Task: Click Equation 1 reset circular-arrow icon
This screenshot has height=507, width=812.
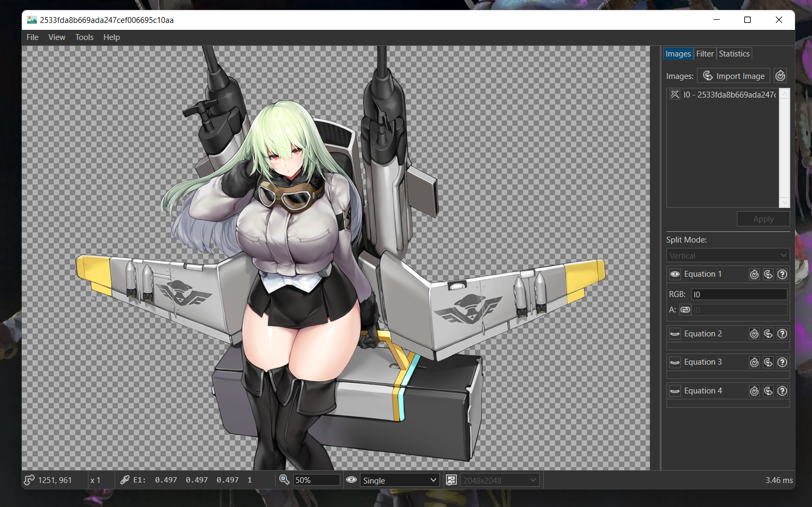Action: pyautogui.click(x=754, y=274)
